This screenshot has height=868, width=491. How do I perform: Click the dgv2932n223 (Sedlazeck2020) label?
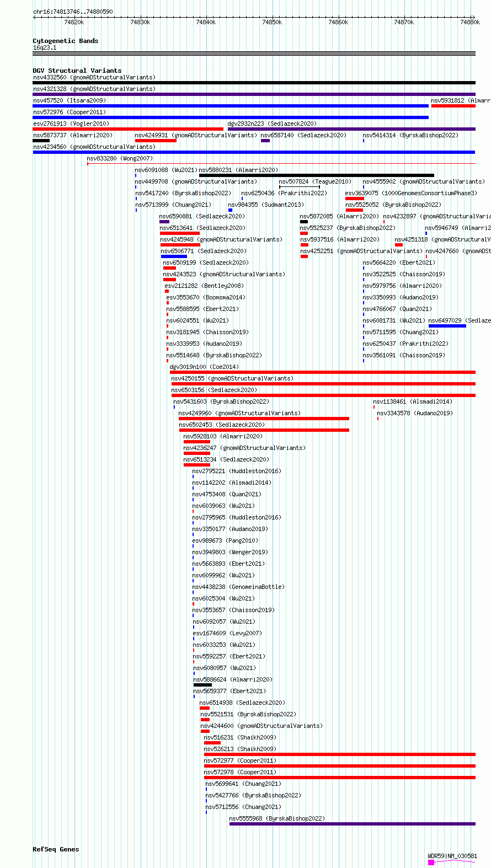(x=273, y=124)
